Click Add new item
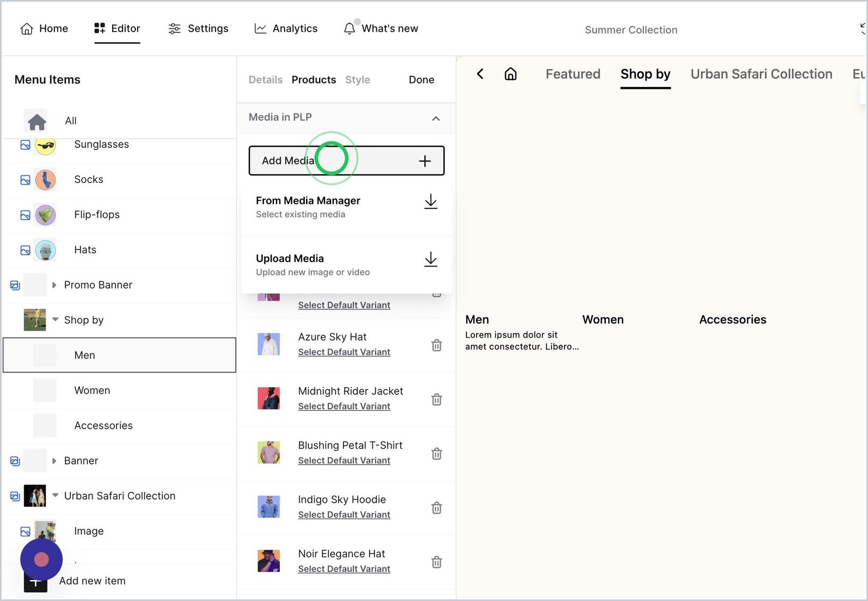This screenshot has height=601, width=868. 92,581
